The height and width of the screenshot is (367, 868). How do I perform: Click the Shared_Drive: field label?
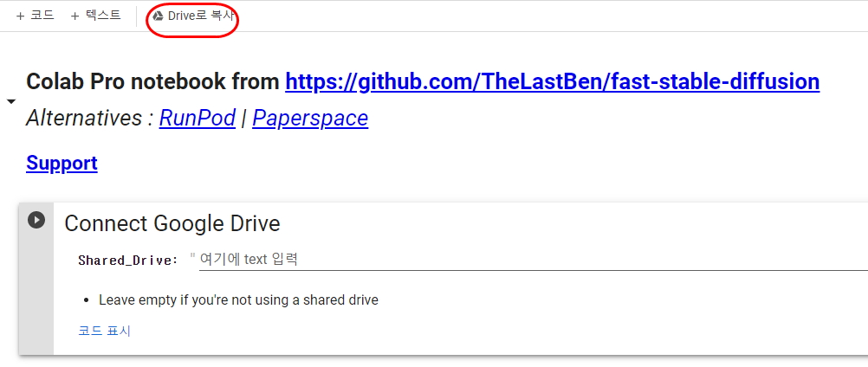pos(128,261)
